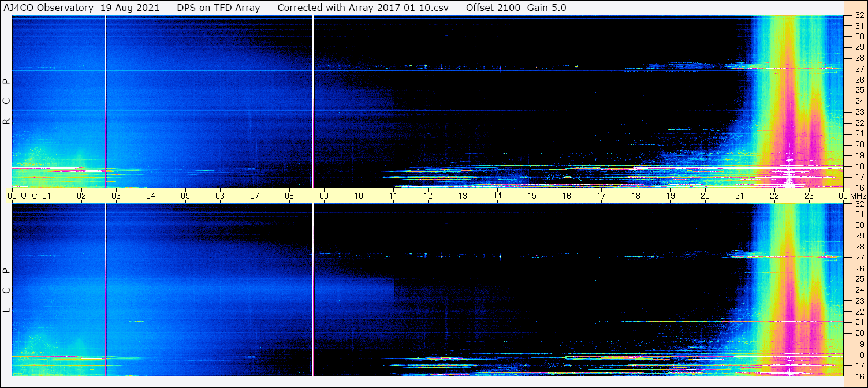Click the 27 MHz label of the RCP panel
The width and height of the screenshot is (868, 388).
pos(859,69)
